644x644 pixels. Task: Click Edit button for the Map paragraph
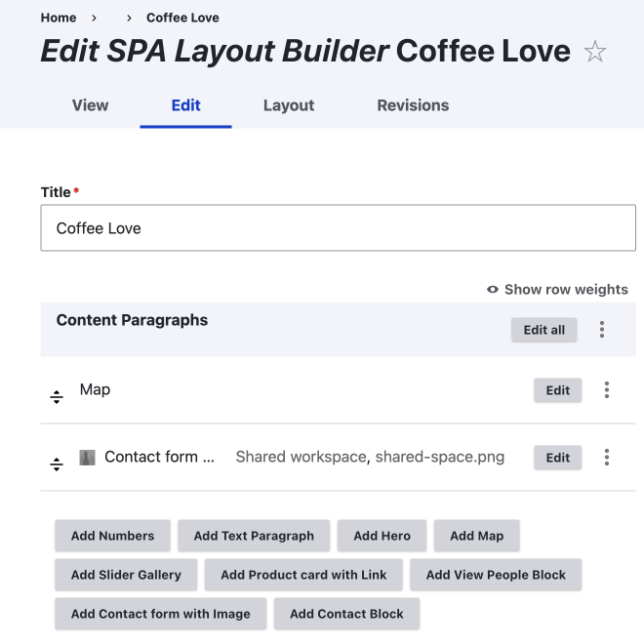(x=557, y=390)
